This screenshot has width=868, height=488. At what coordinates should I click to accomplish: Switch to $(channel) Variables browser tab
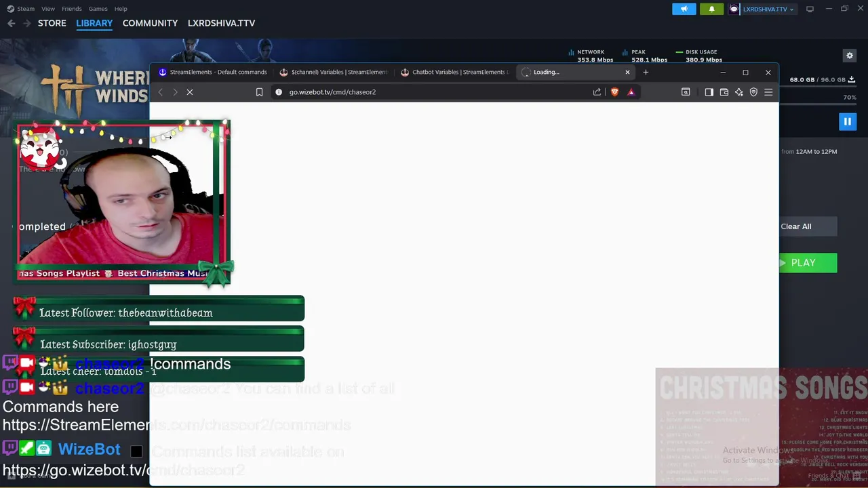pyautogui.click(x=334, y=72)
